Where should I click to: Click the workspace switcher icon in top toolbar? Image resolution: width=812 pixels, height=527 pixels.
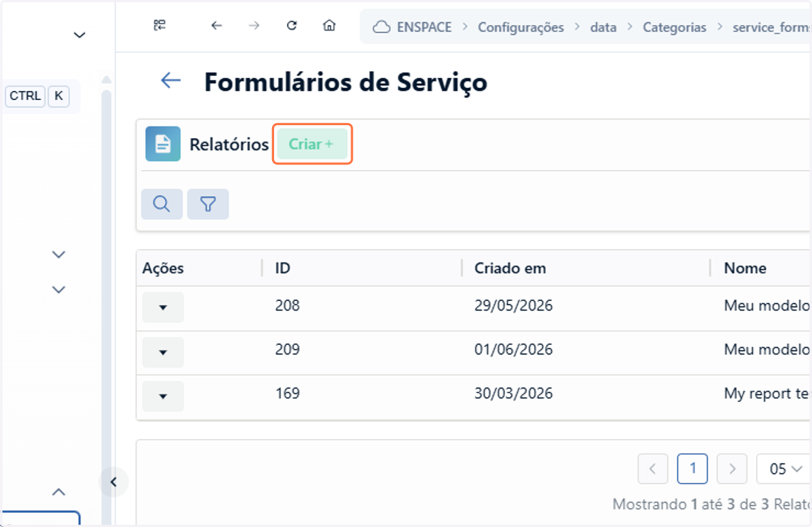(160, 26)
